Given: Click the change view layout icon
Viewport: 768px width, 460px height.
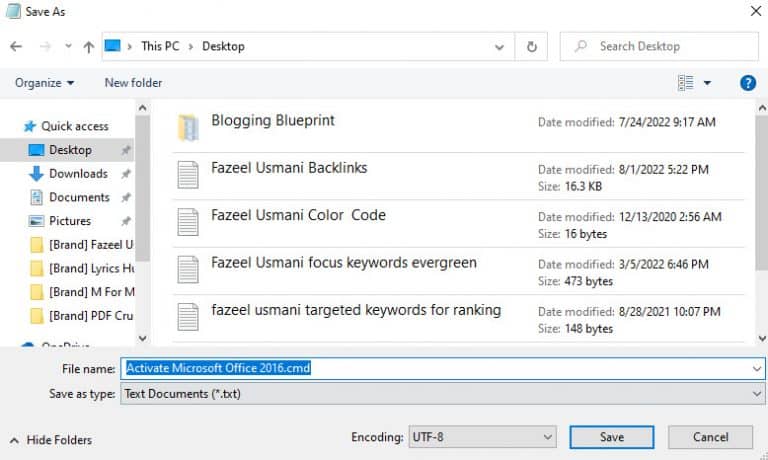Looking at the screenshot, I should [686, 83].
